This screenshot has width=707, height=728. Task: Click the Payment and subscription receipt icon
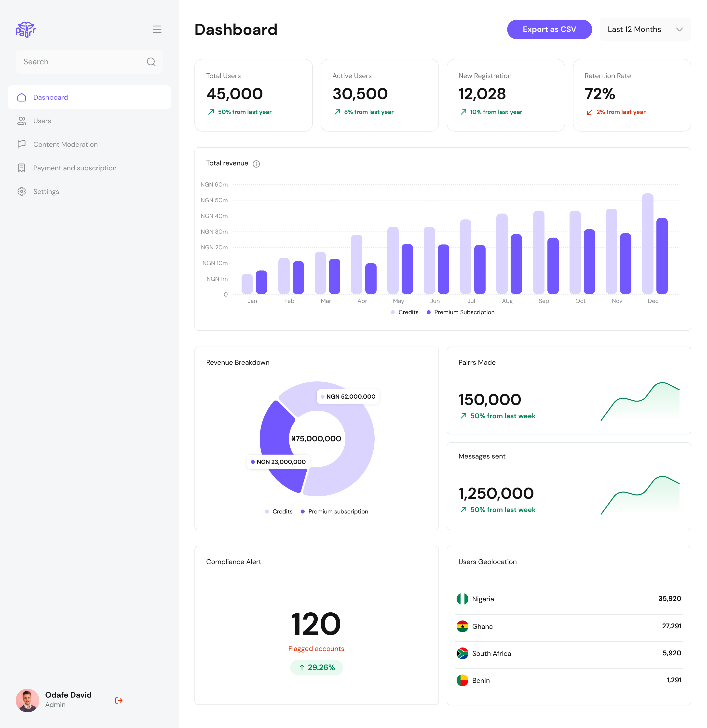click(22, 168)
